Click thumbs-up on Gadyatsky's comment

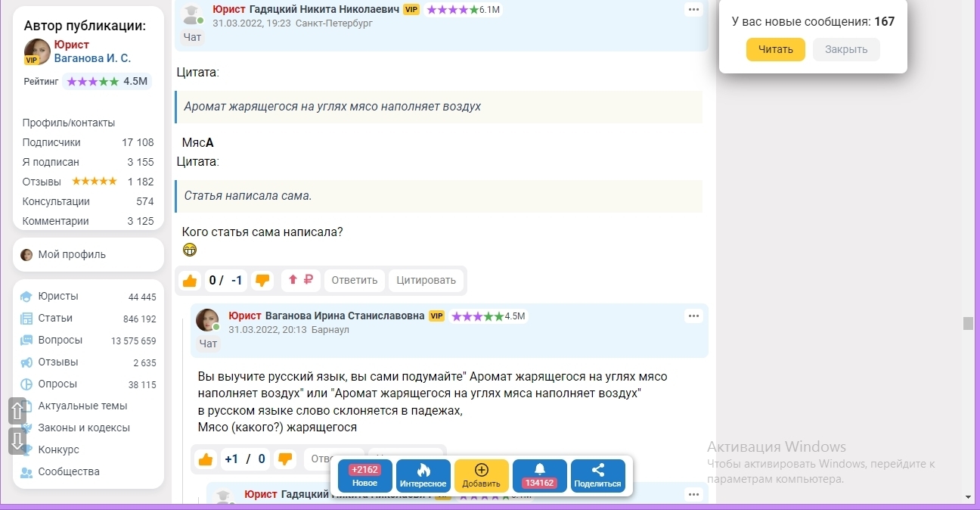[190, 281]
